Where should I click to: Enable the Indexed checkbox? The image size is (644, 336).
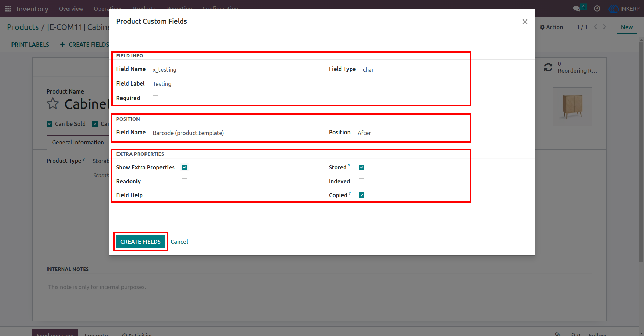362,181
